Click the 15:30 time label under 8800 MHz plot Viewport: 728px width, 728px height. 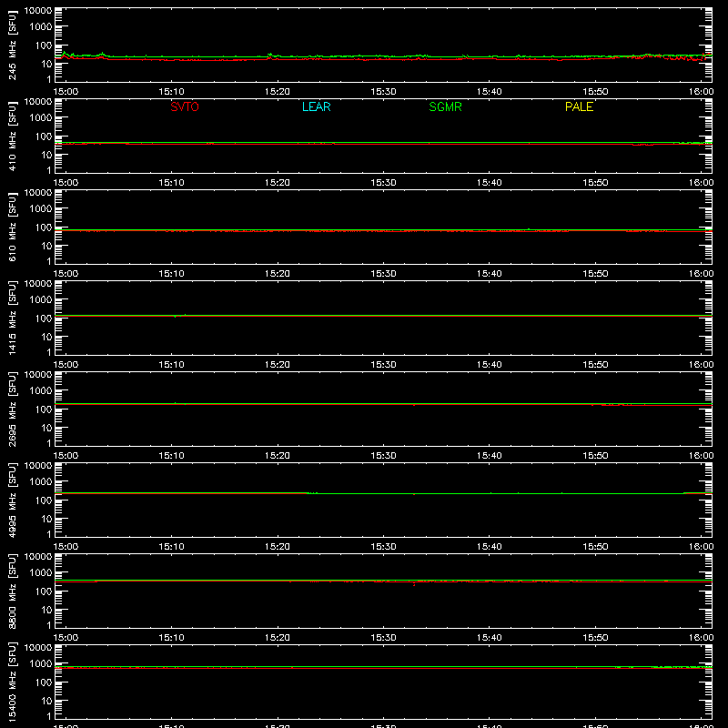click(383, 638)
